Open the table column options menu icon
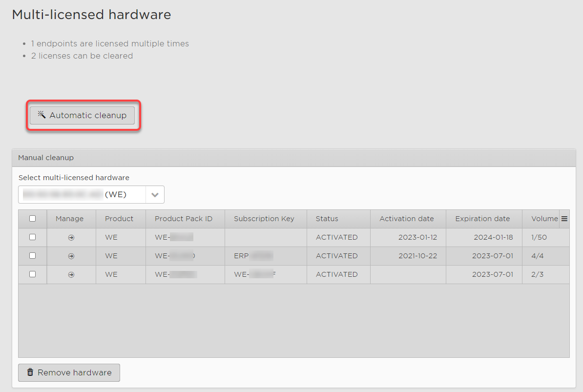The width and height of the screenshot is (583, 392). coord(564,219)
